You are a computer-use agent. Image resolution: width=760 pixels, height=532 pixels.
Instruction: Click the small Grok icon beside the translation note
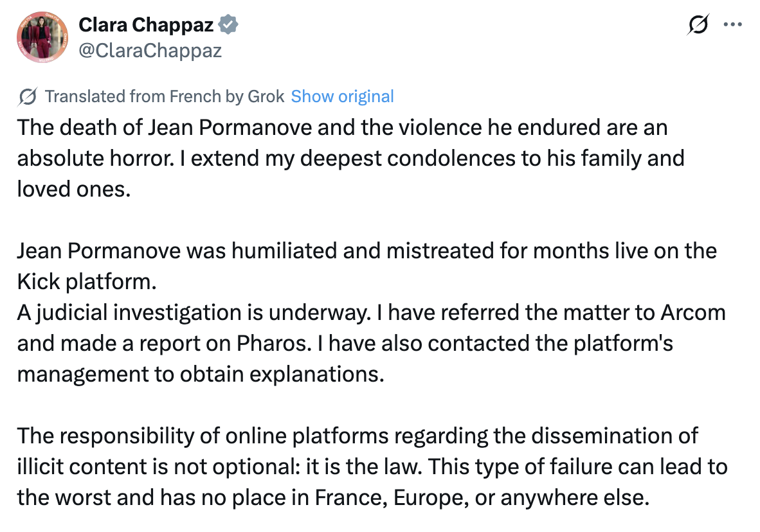[27, 96]
